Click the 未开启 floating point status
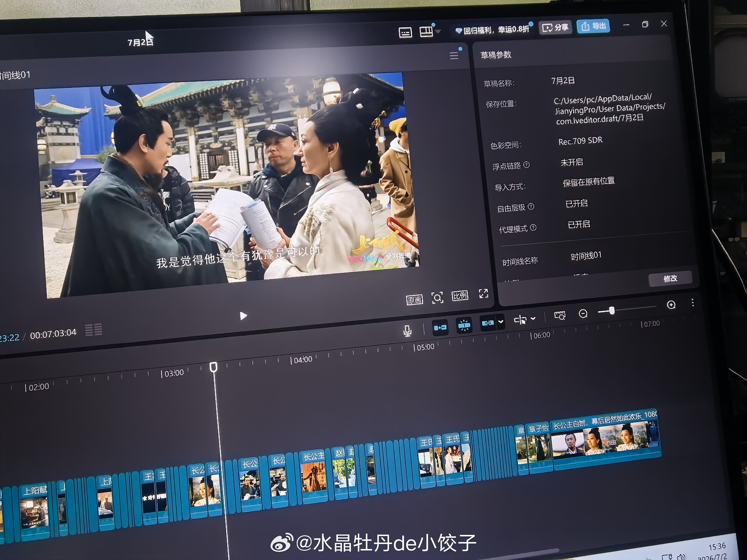 click(572, 162)
